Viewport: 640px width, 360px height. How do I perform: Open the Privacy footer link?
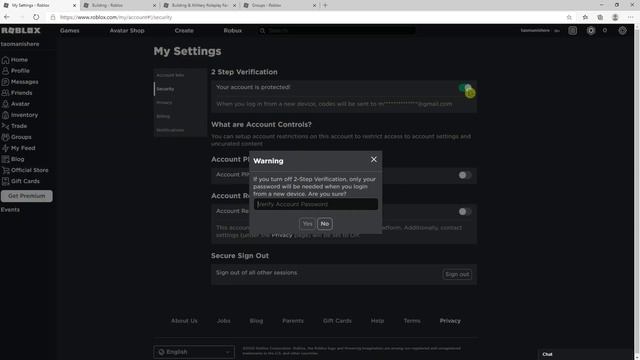[x=450, y=321]
